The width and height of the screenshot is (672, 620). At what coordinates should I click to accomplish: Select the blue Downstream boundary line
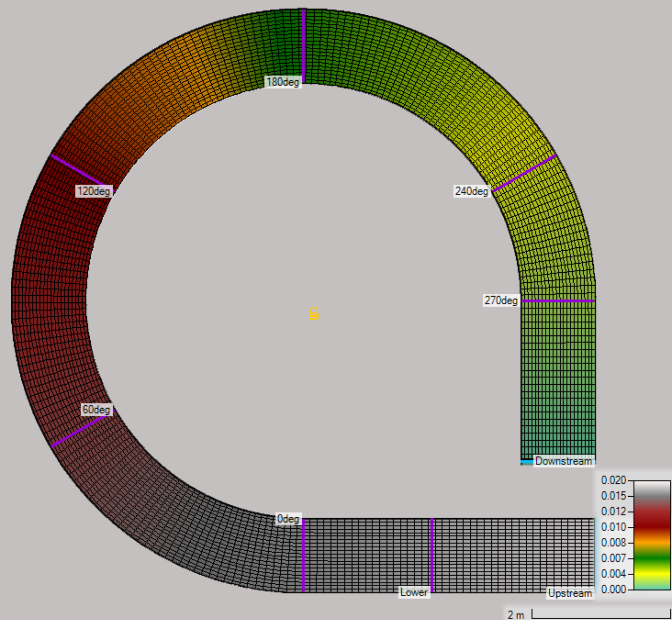(527, 461)
